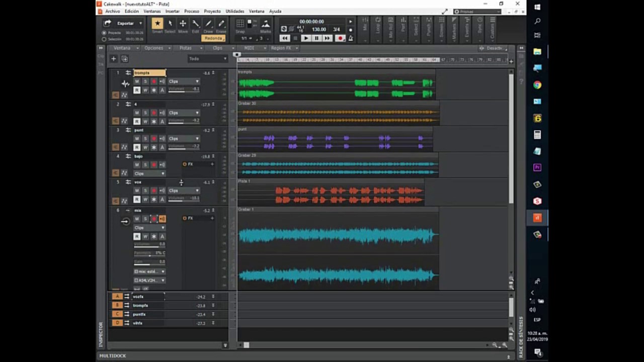
Task: Click the Export arrow icon
Action: [x=107, y=23]
